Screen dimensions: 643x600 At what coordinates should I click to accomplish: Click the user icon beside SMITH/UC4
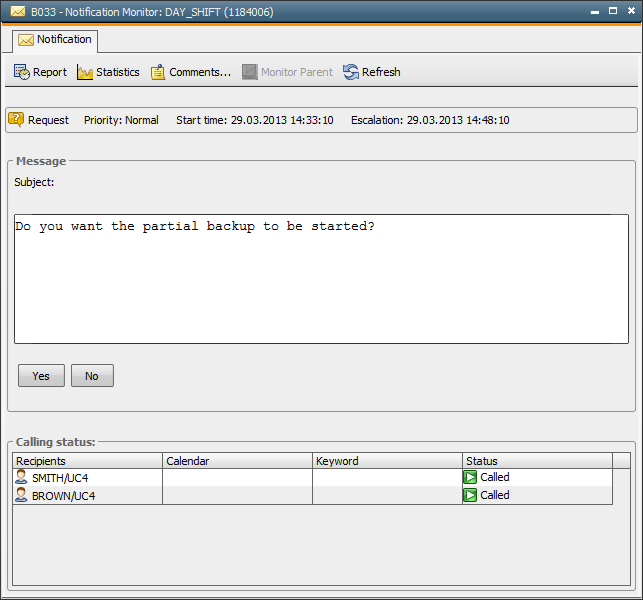coord(21,477)
